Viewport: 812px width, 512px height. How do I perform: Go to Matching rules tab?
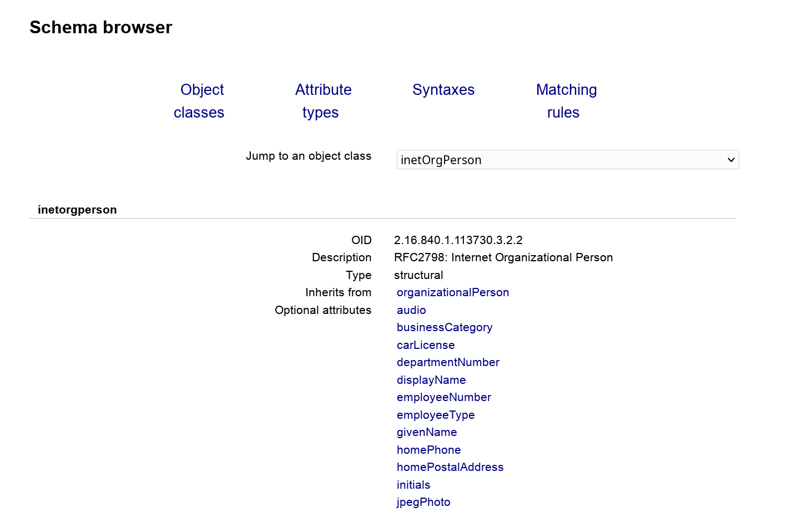click(566, 101)
